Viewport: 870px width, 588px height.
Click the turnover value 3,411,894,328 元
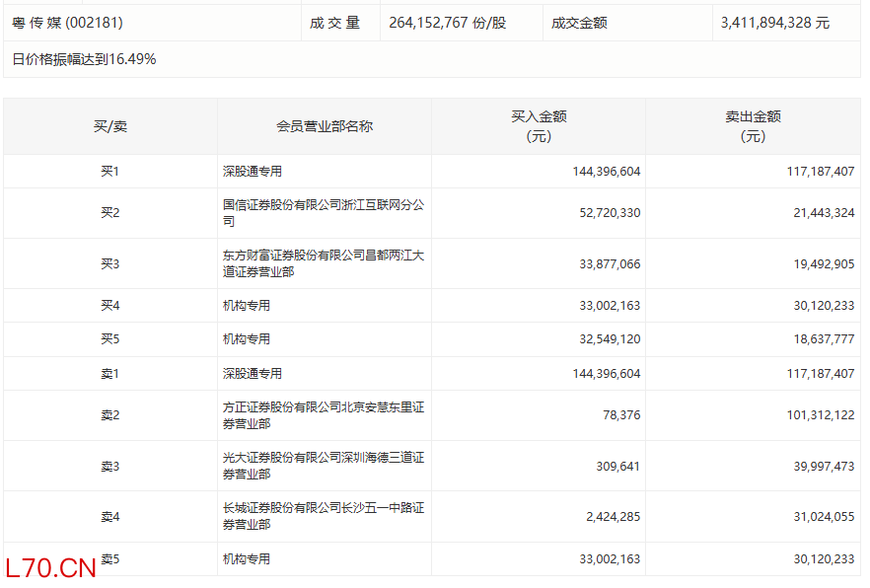tap(775, 22)
